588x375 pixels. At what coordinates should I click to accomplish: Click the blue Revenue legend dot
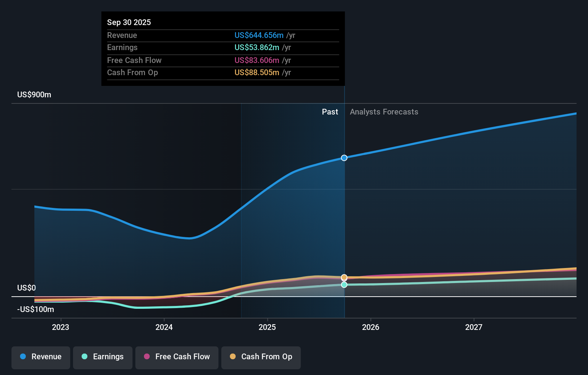click(x=23, y=357)
